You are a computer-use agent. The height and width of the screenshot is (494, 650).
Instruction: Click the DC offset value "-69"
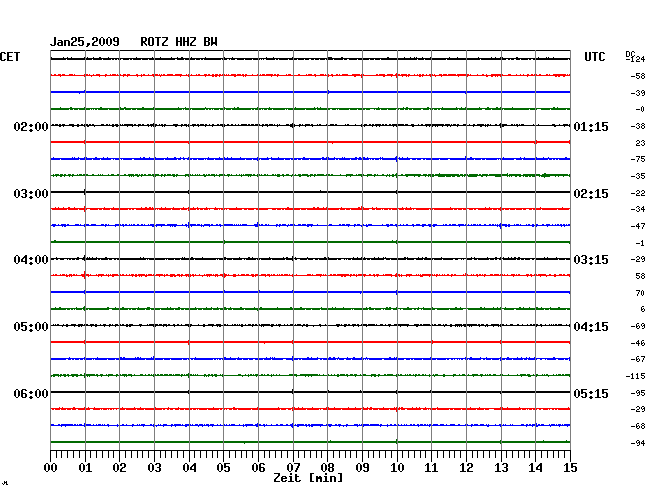(x=638, y=326)
